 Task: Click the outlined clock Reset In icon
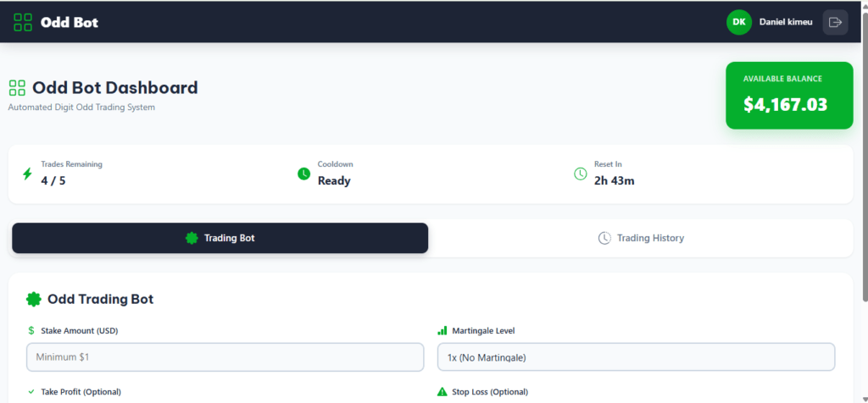point(580,174)
